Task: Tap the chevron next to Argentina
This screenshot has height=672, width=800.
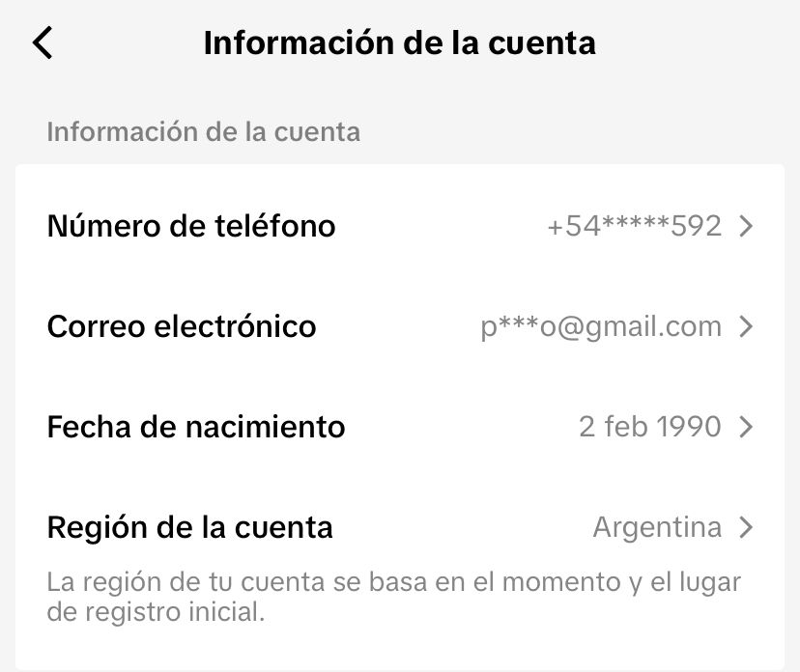Action: [745, 528]
